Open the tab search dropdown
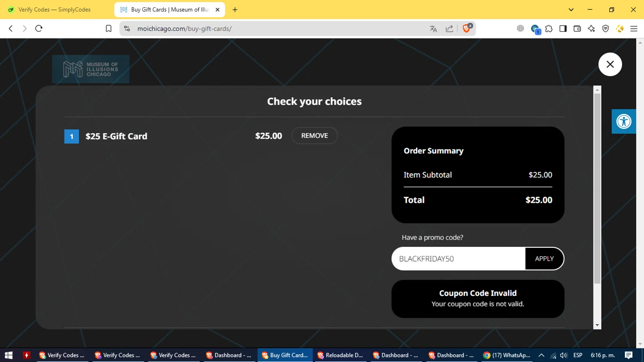 (571, 9)
